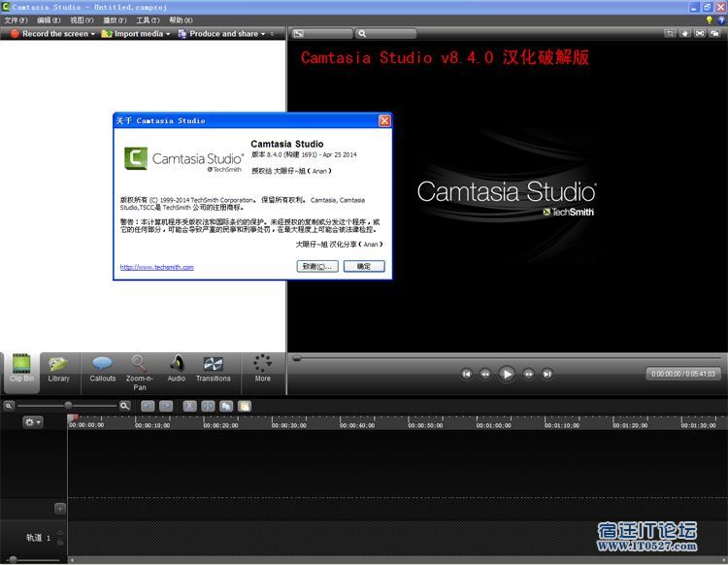
Task: Zoom out the timeline with small magnifier
Action: point(9,406)
